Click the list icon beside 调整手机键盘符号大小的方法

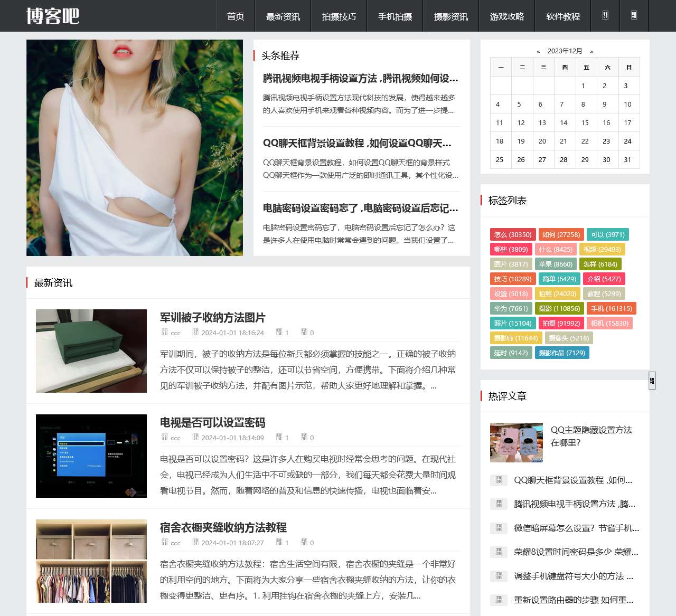tap(499, 576)
